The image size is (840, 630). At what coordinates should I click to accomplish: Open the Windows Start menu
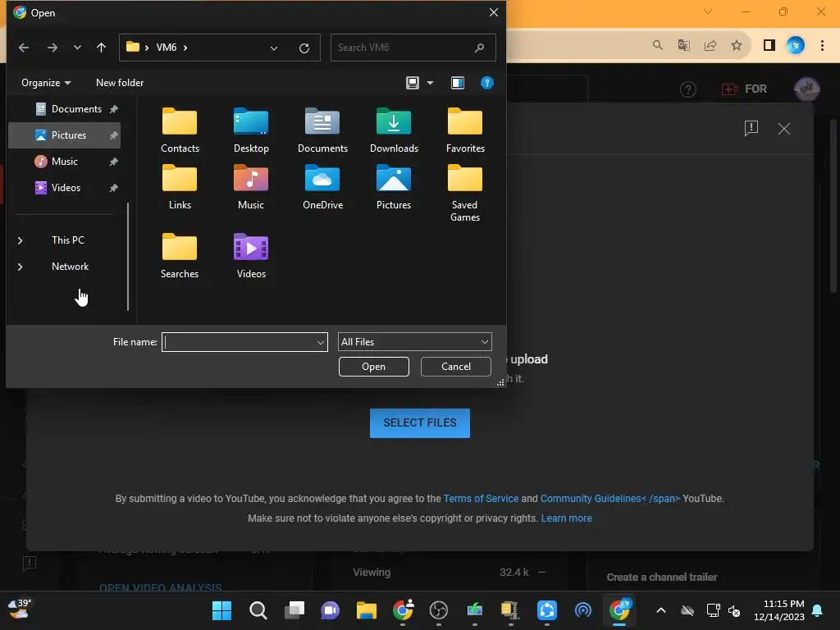221,610
